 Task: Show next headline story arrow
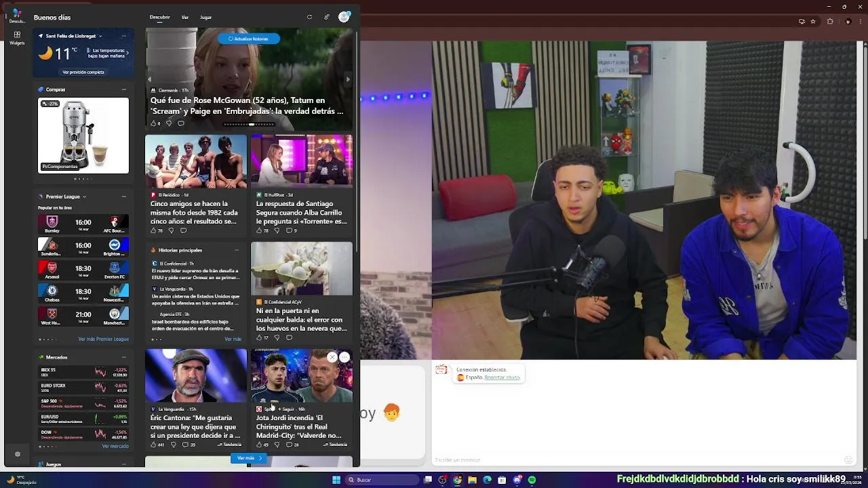348,79
